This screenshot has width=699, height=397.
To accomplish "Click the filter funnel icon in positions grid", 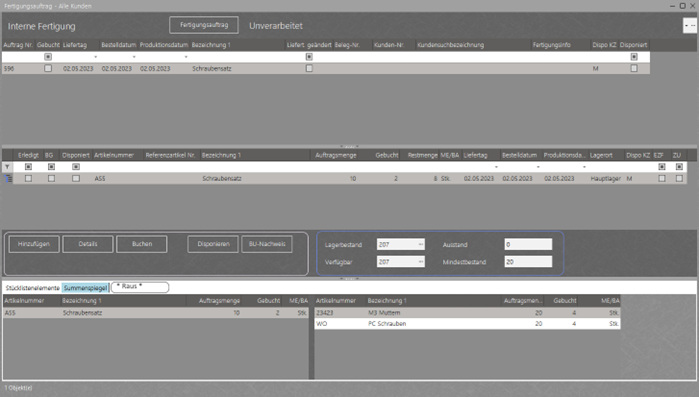I will pos(7,167).
